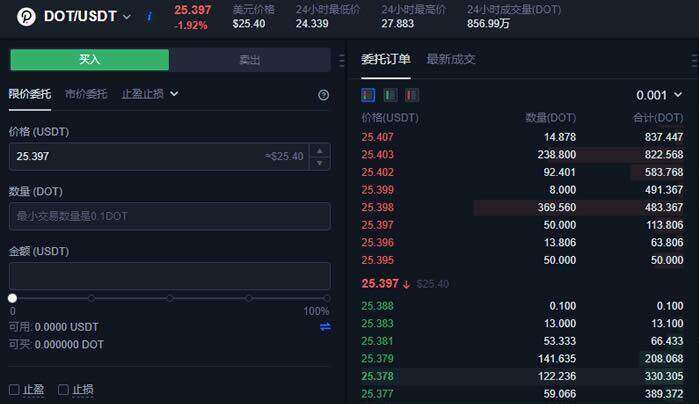Screen dimensions: 699x404
Task: Enable the 止损 stop-loss checkbox
Action: [x=63, y=389]
